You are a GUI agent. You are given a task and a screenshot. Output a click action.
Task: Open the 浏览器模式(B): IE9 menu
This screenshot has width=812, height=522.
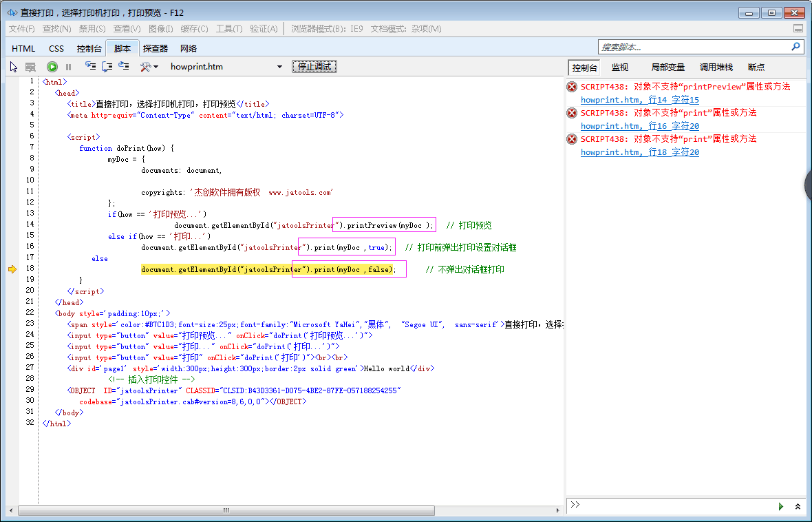(x=328, y=29)
